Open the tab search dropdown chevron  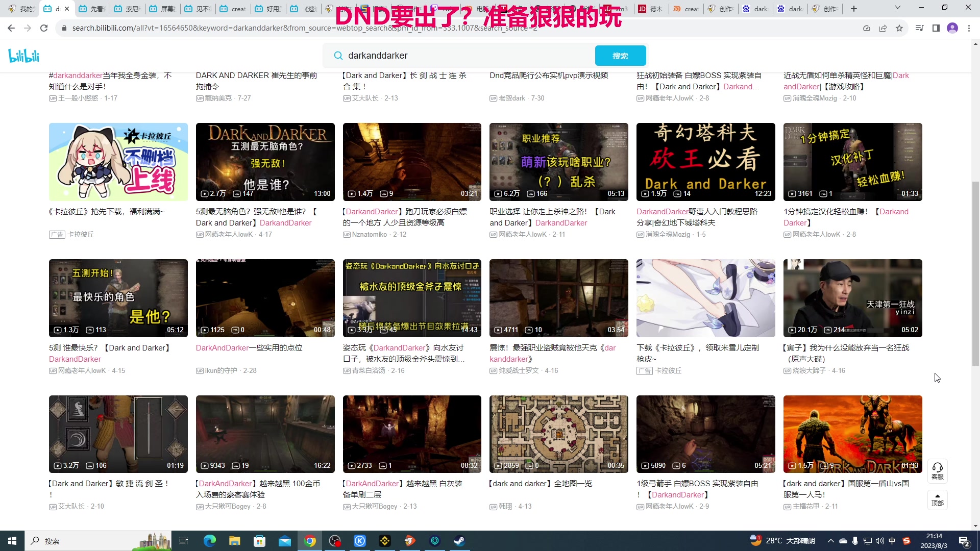point(898,8)
